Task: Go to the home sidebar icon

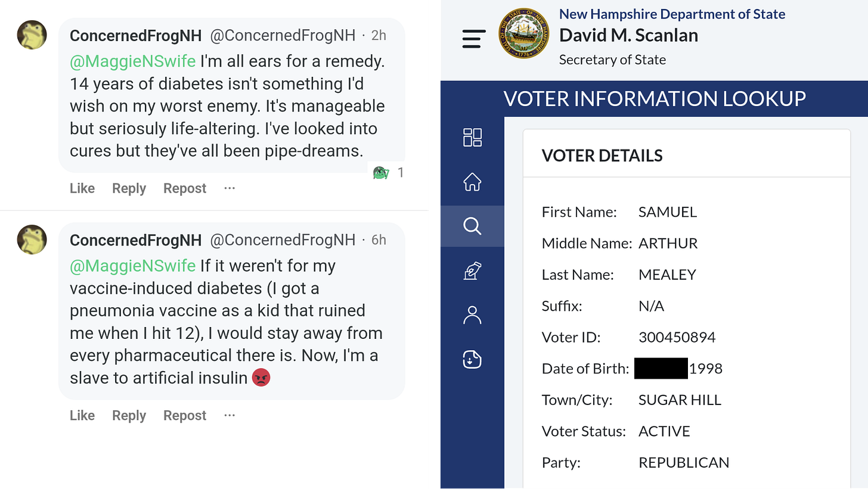Action: (472, 182)
